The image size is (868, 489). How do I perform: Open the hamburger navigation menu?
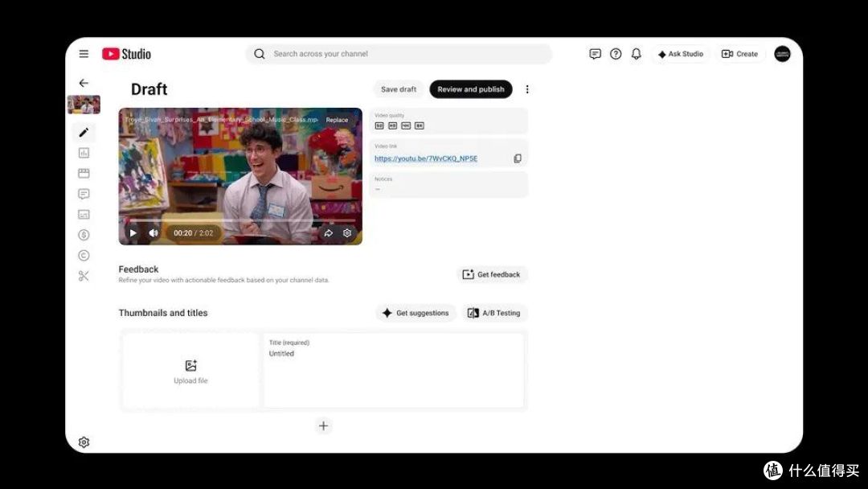coord(84,54)
